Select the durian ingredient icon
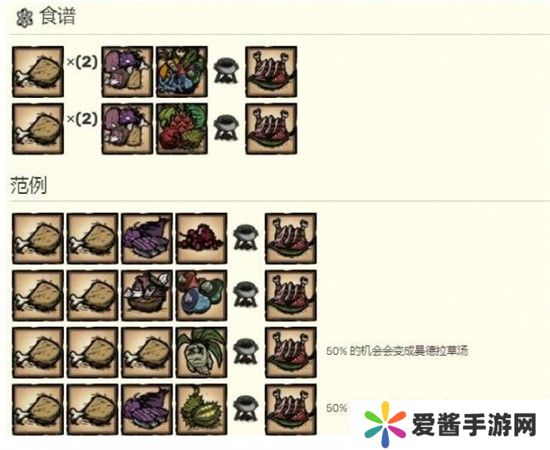The width and height of the screenshot is (550, 450). [201, 409]
